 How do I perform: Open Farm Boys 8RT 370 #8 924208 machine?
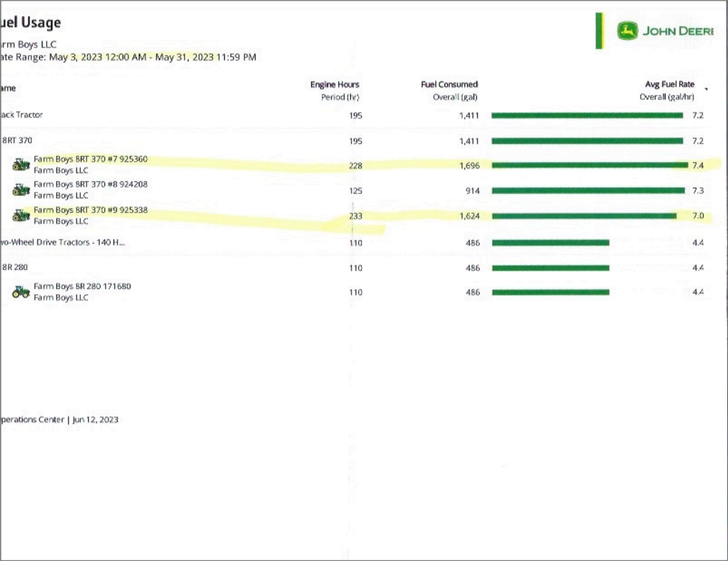point(91,184)
